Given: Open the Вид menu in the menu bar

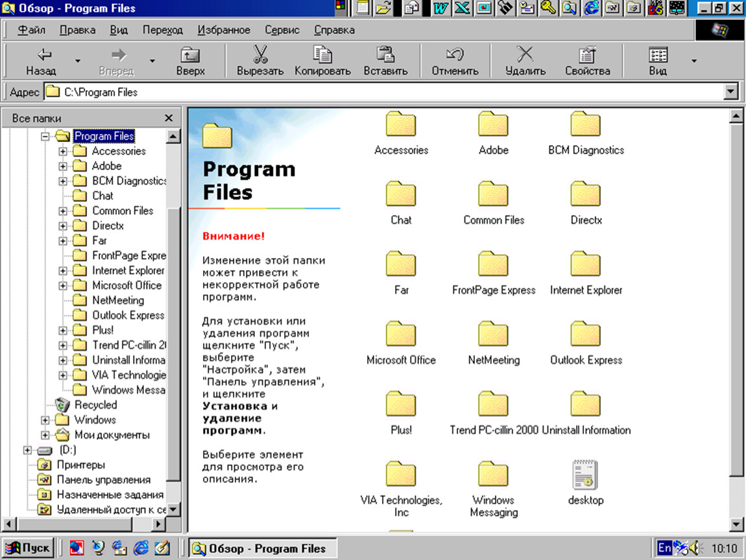Looking at the screenshot, I should click(119, 30).
